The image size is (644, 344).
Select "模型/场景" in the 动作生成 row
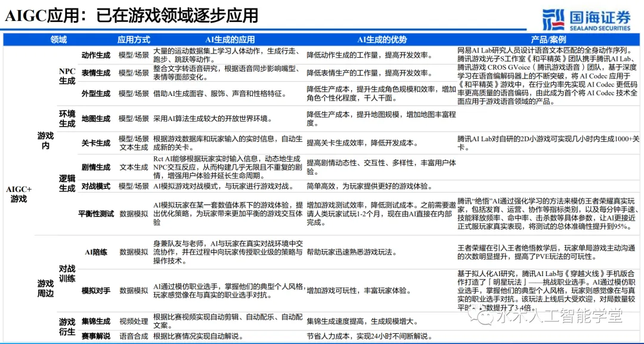[134, 55]
